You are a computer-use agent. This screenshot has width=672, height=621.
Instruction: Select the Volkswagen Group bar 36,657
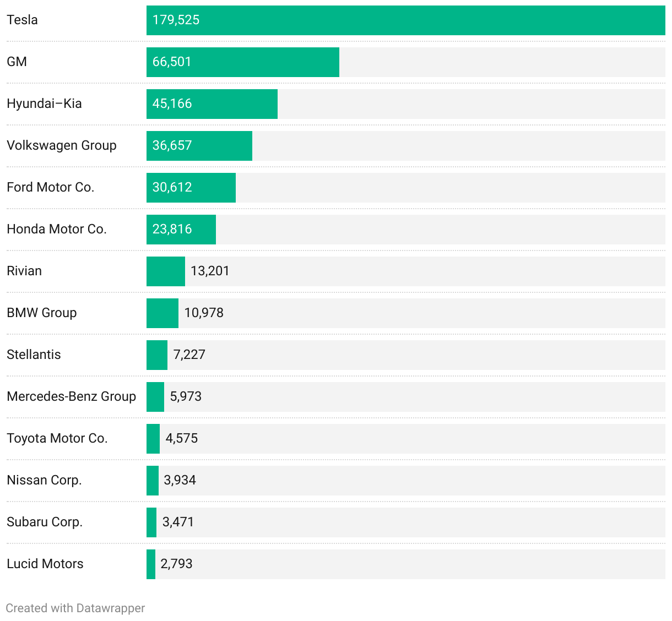coord(199,146)
